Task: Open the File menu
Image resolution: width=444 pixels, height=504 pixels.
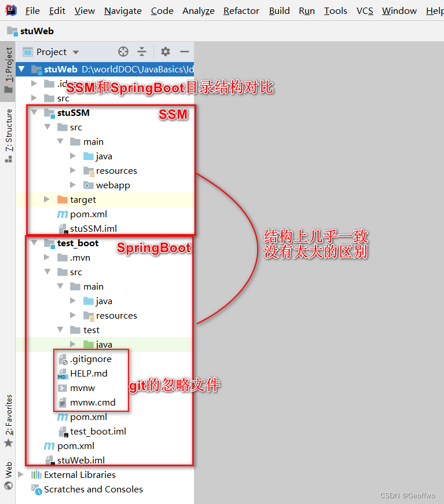Action: coord(32,11)
